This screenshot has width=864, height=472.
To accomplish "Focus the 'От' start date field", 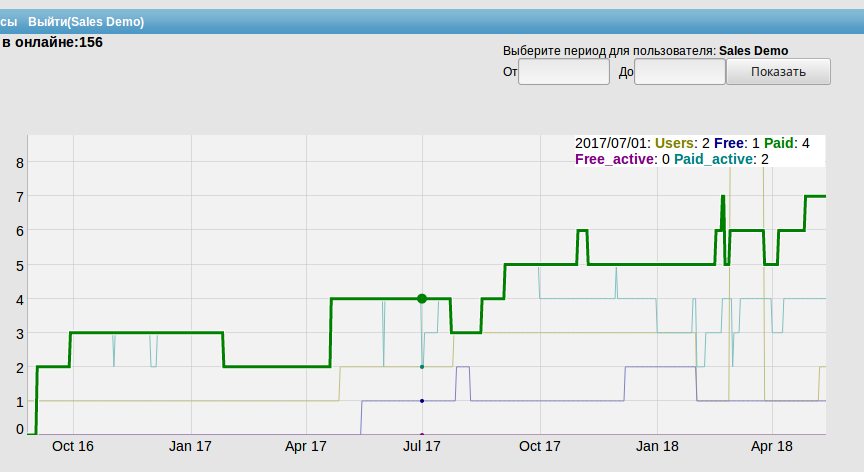I will tap(564, 72).
